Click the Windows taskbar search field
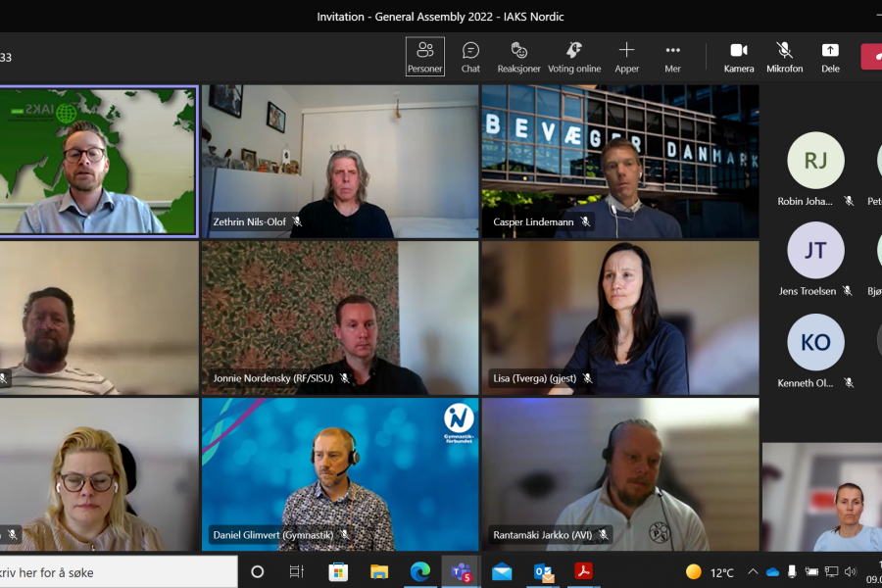Viewport: 882px width, 588px height. (x=118, y=571)
